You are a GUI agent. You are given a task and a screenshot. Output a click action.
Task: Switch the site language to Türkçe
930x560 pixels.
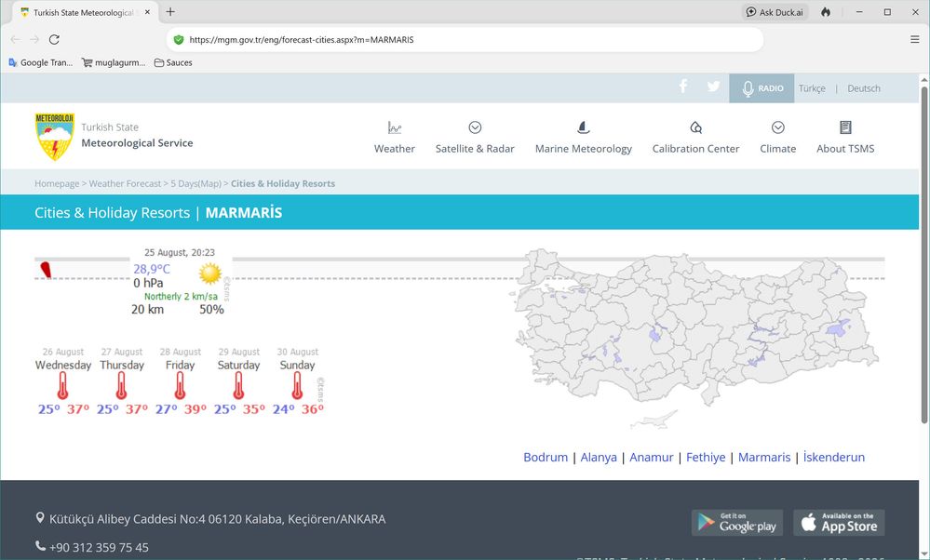pos(812,88)
